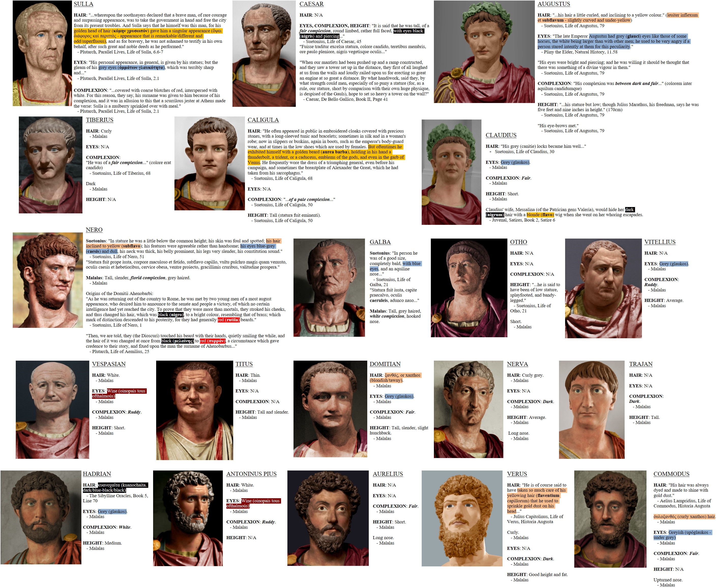This screenshot has height=588, width=720.
Task: Click the SULLA heading link
Action: (83, 4)
